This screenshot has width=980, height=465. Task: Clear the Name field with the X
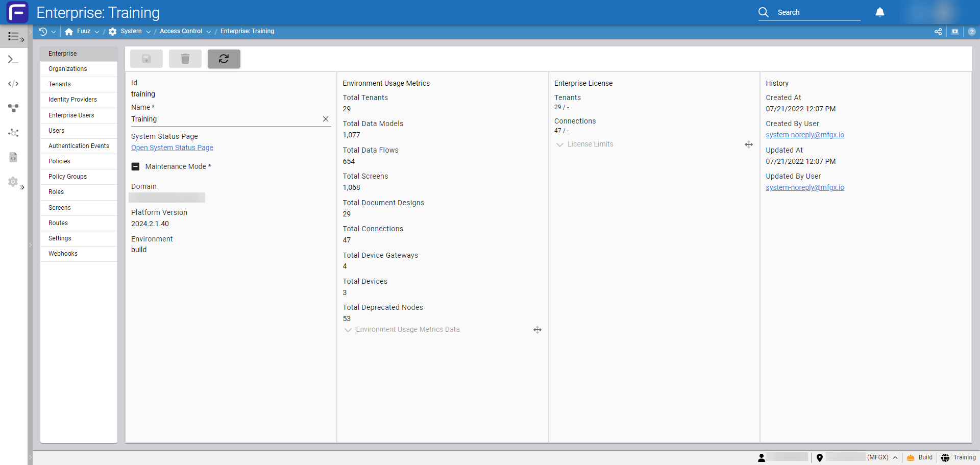click(x=325, y=119)
